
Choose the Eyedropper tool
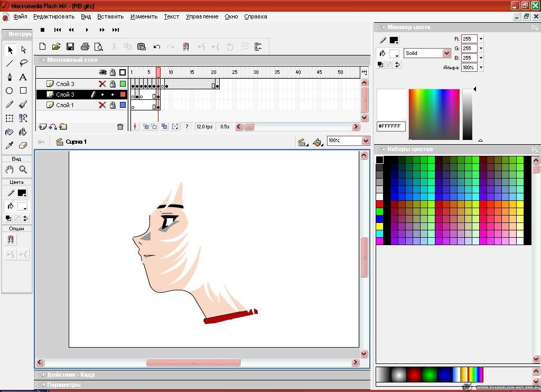click(10, 146)
